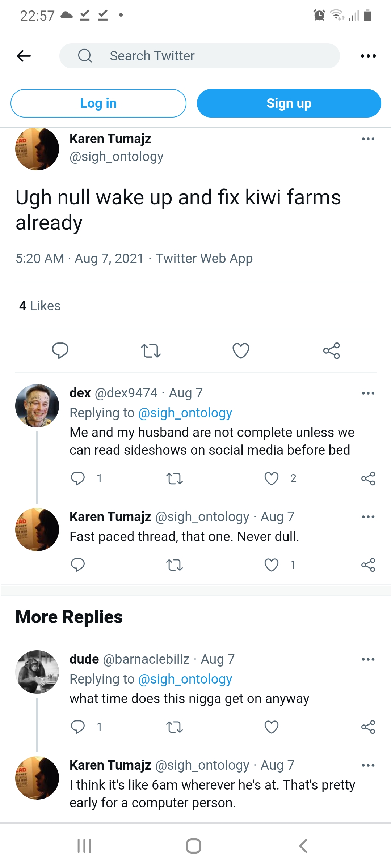Viewport: 391px width, 868px height.
Task: Reply to the main Karen Tumajz tweet
Action: click(60, 350)
